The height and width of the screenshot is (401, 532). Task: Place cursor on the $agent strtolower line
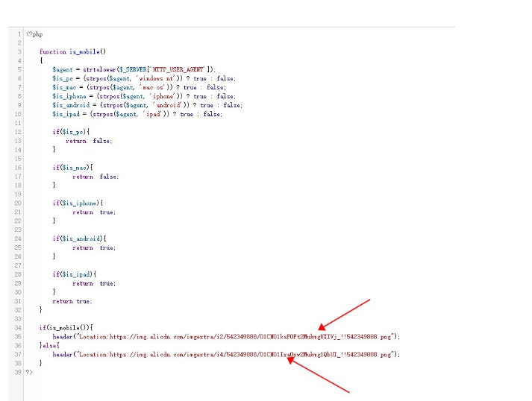click(134, 69)
